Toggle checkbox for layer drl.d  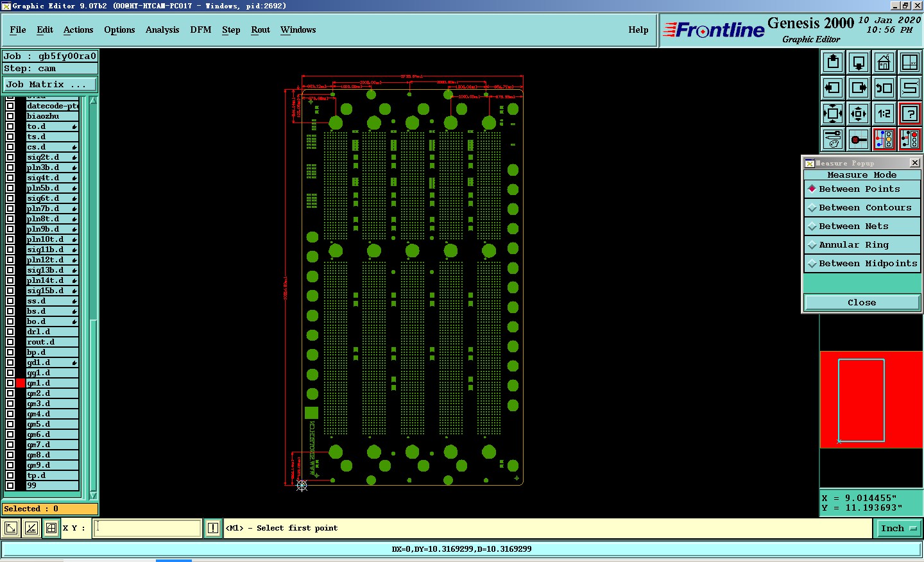tap(10, 332)
